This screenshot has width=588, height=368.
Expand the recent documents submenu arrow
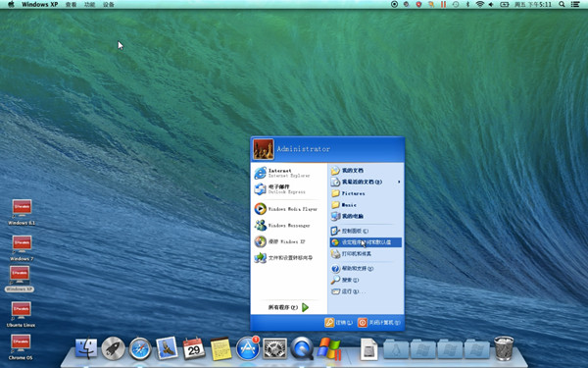399,182
